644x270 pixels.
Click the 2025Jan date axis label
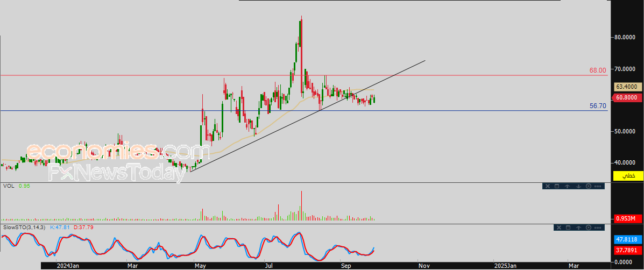(x=506, y=266)
